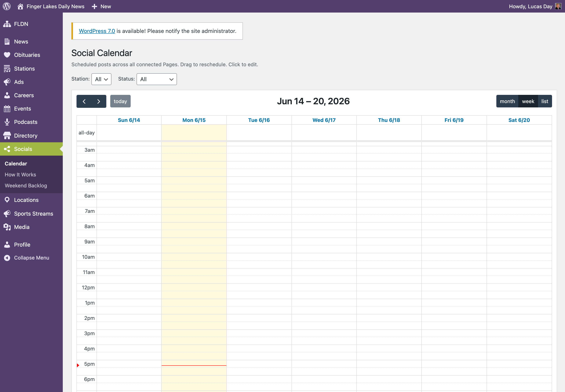The height and width of the screenshot is (392, 565).
Task: Open the Sat 6/20 day header
Action: point(519,120)
